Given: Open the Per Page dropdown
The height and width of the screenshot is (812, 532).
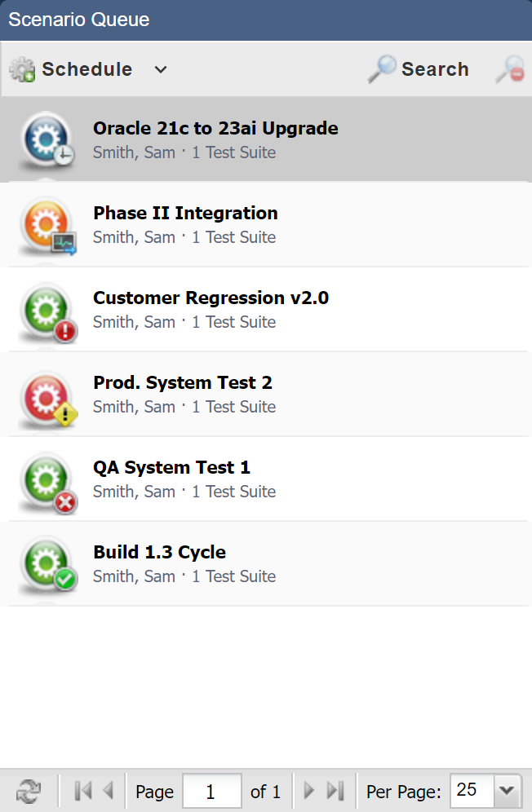Looking at the screenshot, I should pyautogui.click(x=507, y=791).
